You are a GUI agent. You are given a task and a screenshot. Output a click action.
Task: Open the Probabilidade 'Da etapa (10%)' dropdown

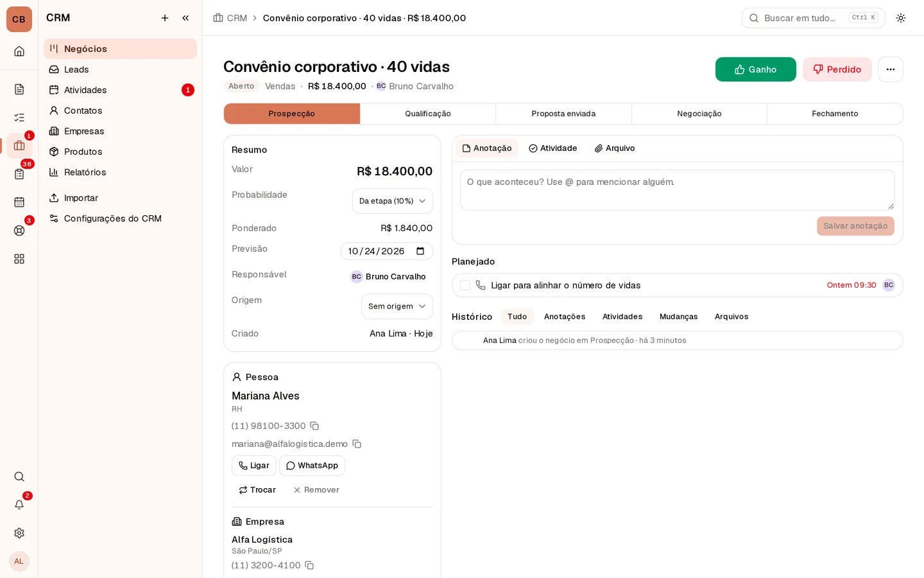point(393,201)
